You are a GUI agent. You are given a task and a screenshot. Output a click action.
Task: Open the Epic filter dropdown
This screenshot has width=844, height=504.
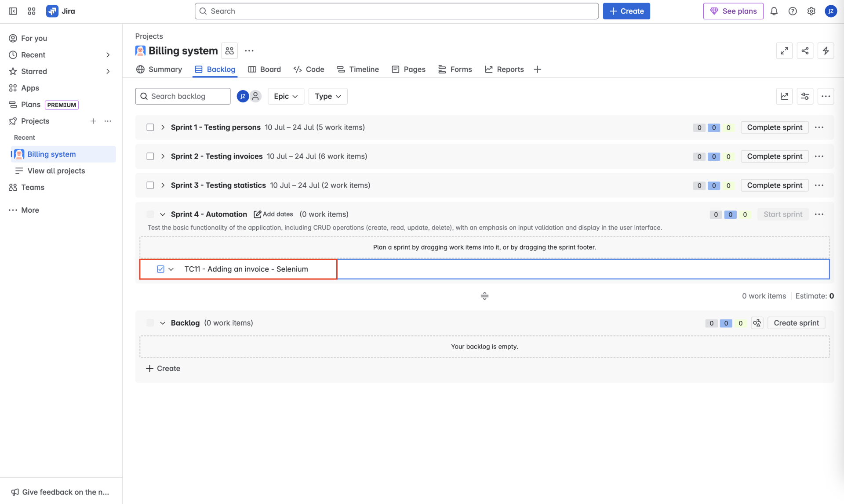coord(286,96)
